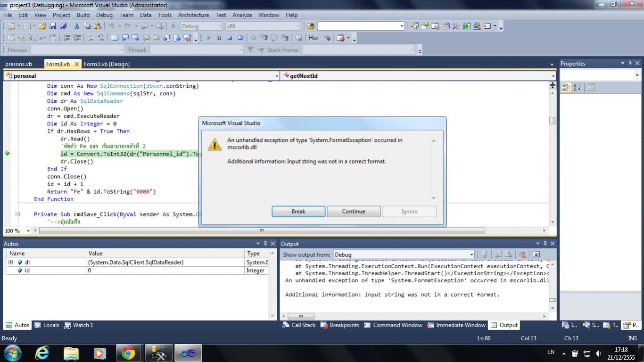
Task: Toggle auto-hide pin on Properties panel
Action: [629, 63]
